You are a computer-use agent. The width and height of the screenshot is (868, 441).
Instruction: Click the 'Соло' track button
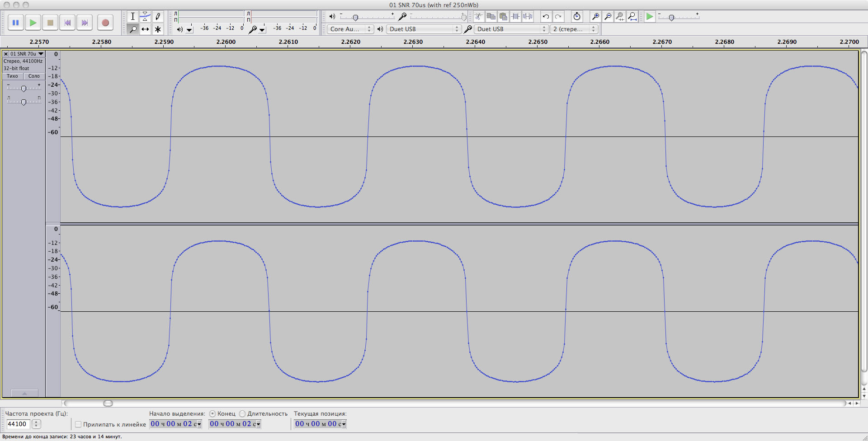point(34,76)
